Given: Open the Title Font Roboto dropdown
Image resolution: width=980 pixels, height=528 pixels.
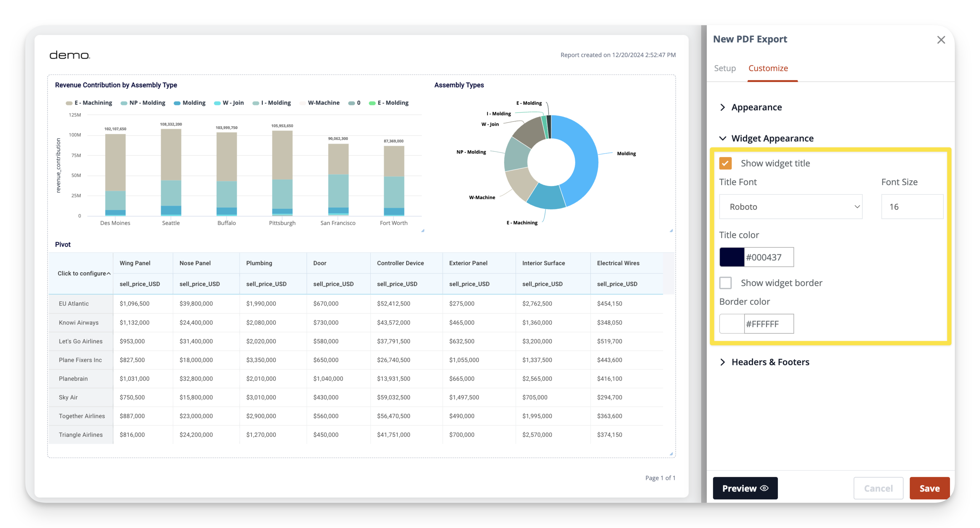Looking at the screenshot, I should click(790, 207).
